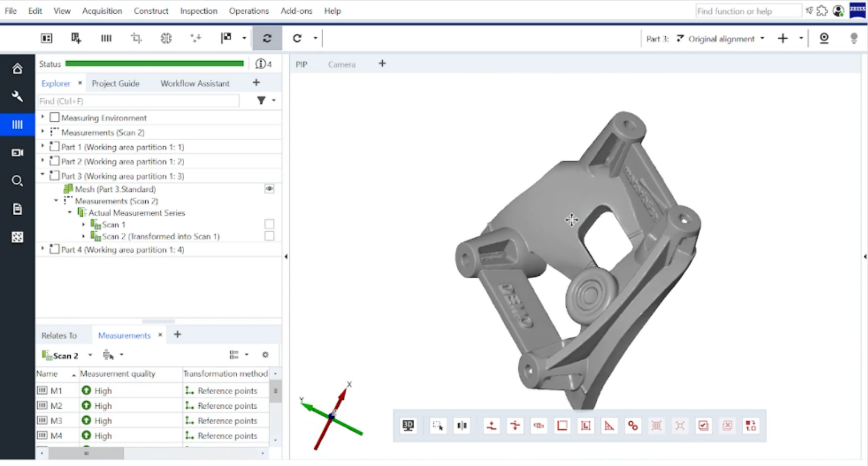Open the Camera view tab
The width and height of the screenshot is (868, 466).
[x=341, y=64]
